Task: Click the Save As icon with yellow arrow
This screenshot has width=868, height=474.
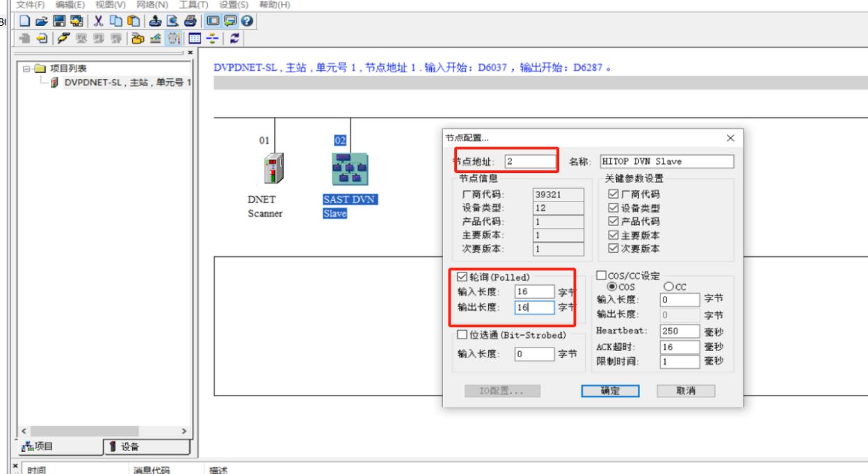Action: click(x=77, y=21)
